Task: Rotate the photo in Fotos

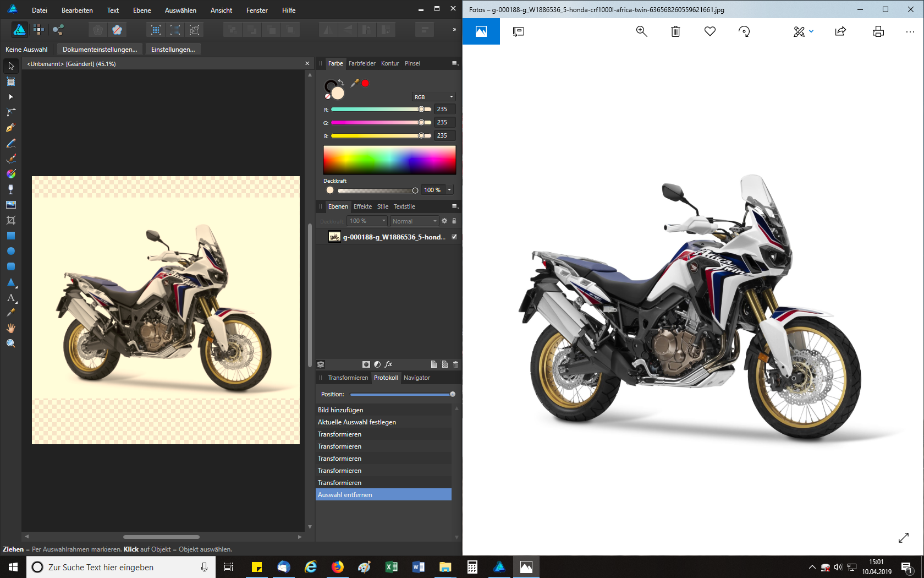Action: 744,31
